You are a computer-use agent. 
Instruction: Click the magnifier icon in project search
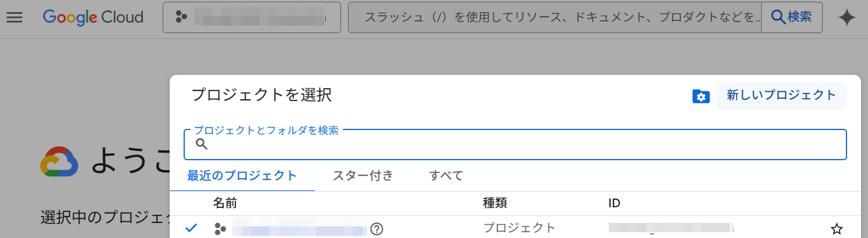tap(202, 144)
